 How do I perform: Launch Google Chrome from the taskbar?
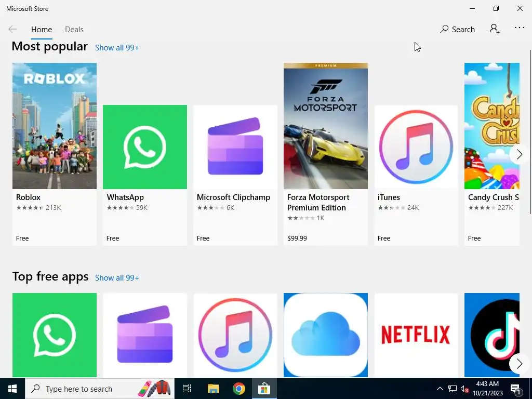tap(239, 389)
